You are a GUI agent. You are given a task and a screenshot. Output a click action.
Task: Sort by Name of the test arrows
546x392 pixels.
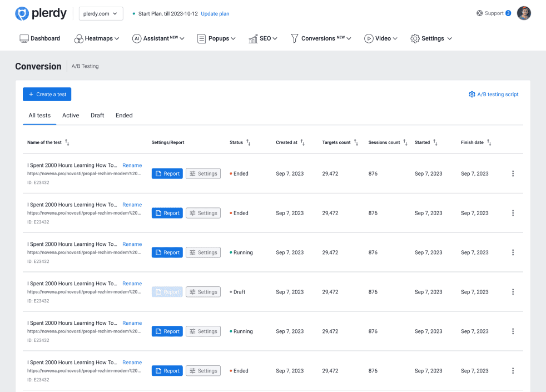(67, 143)
